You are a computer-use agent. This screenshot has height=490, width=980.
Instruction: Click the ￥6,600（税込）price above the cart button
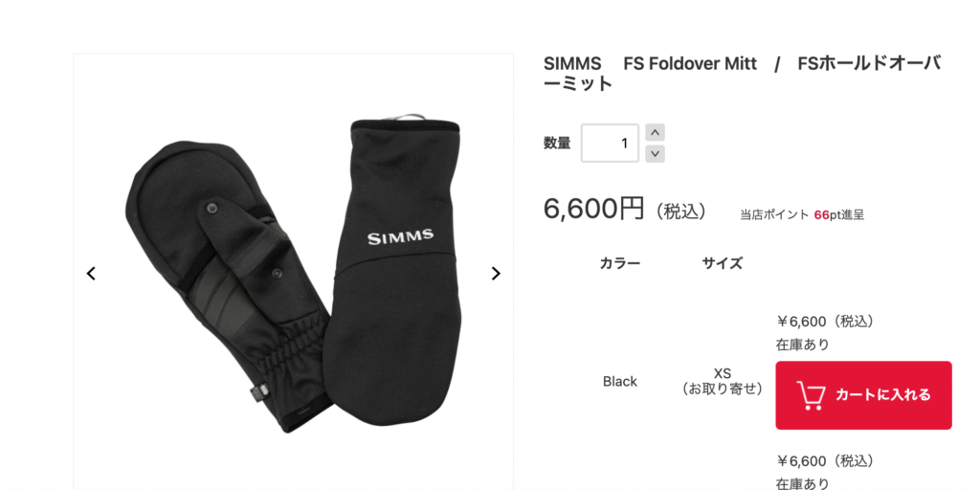pos(825,322)
